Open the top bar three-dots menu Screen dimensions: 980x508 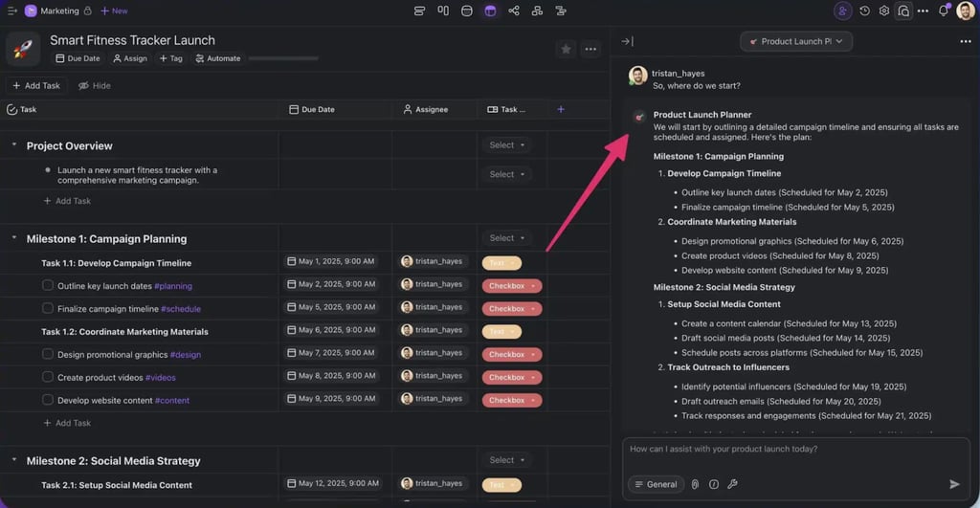click(x=924, y=11)
